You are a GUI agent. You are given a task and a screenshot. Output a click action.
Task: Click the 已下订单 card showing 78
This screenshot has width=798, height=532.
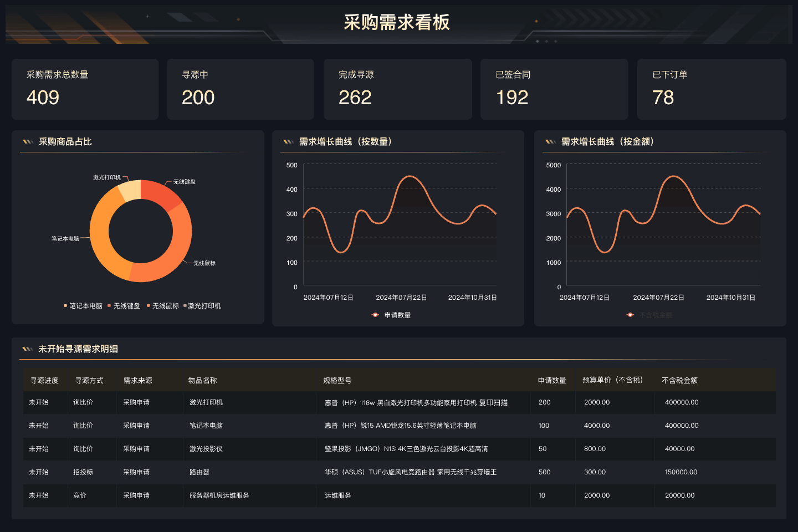click(711, 89)
